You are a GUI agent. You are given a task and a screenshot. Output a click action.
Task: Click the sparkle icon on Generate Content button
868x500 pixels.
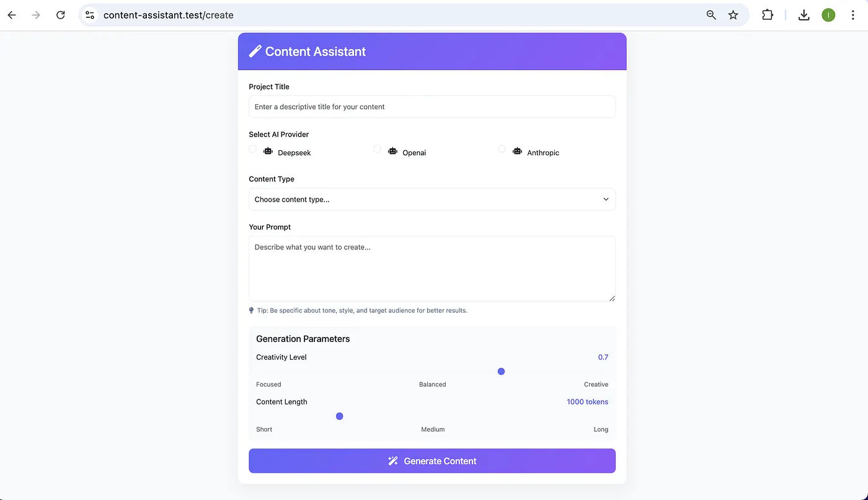pos(392,461)
